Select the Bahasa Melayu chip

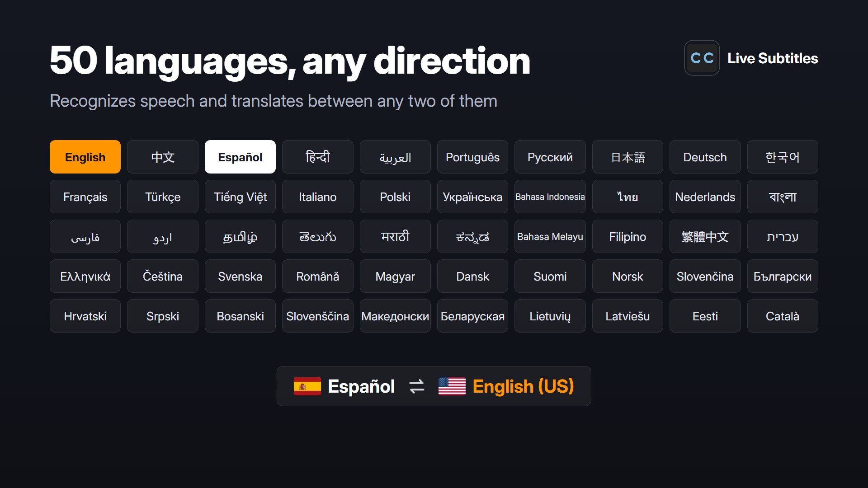tap(550, 236)
